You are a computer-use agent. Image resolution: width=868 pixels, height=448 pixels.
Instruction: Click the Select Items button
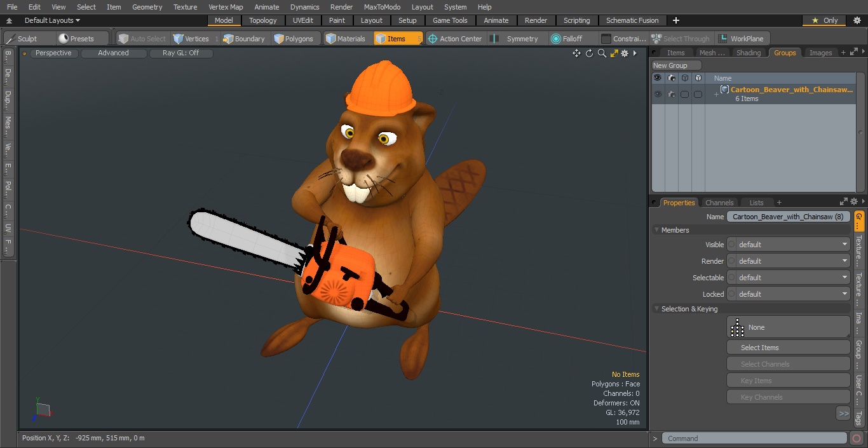click(x=788, y=348)
